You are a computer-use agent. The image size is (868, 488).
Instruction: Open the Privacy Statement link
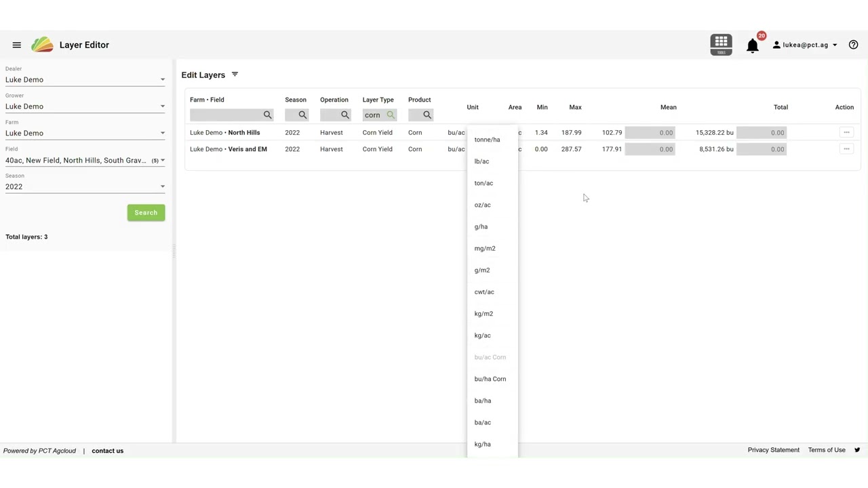click(x=774, y=450)
